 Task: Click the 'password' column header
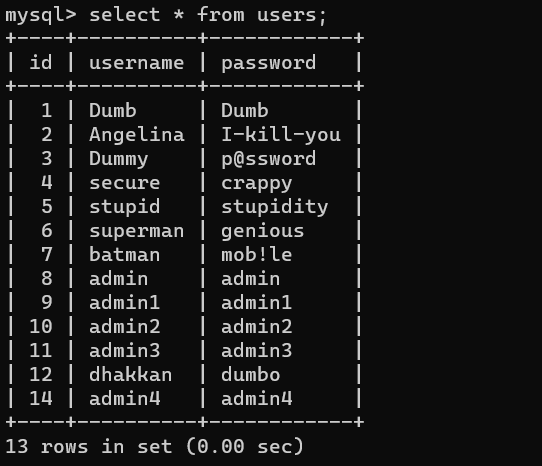pyautogui.click(x=269, y=64)
